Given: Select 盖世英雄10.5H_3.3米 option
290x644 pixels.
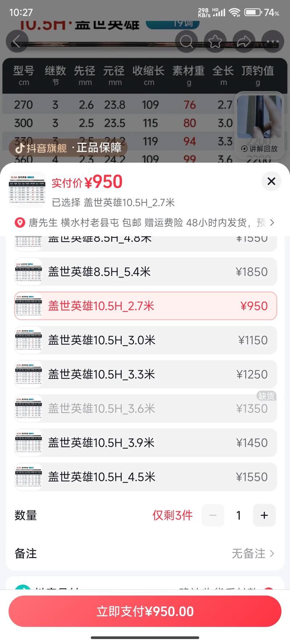Looking at the screenshot, I should (x=145, y=374).
